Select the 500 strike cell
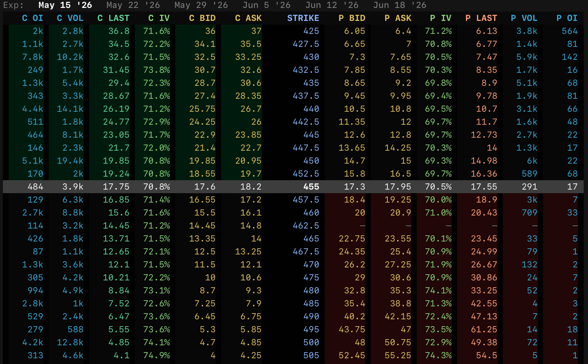 (311, 342)
